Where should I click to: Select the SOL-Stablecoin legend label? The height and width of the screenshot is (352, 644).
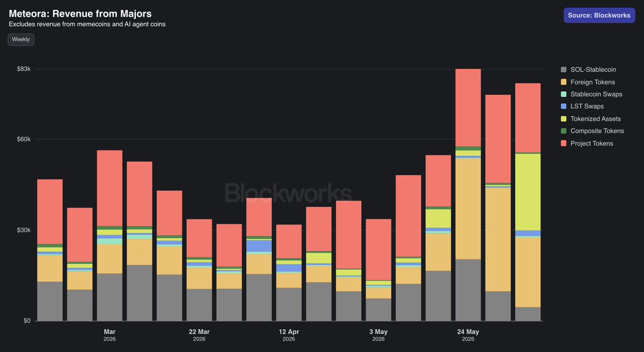click(x=593, y=70)
